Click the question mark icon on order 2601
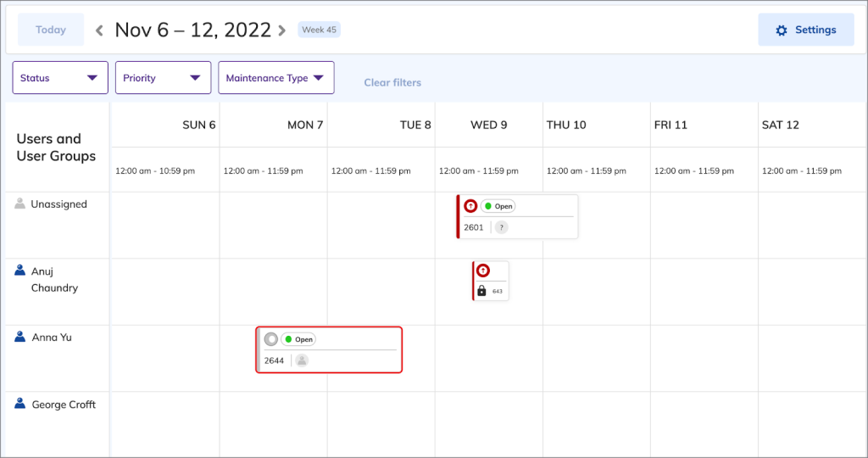 502,227
